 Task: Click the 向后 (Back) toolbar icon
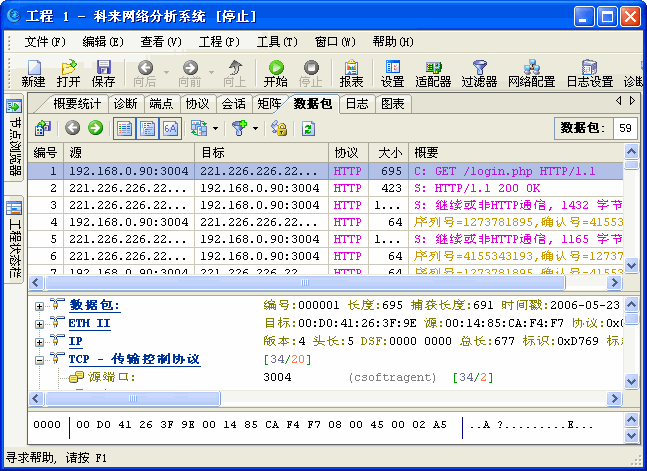click(x=145, y=73)
